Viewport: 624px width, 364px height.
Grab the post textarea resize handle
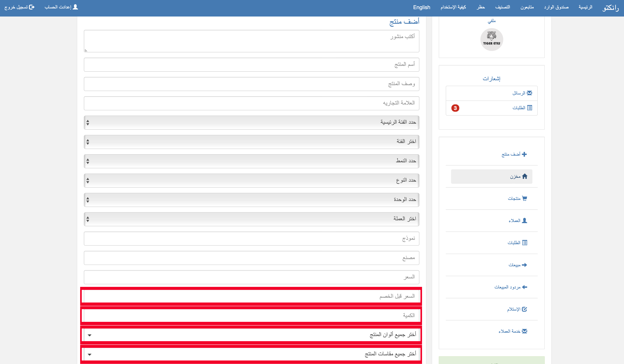pyautogui.click(x=86, y=50)
